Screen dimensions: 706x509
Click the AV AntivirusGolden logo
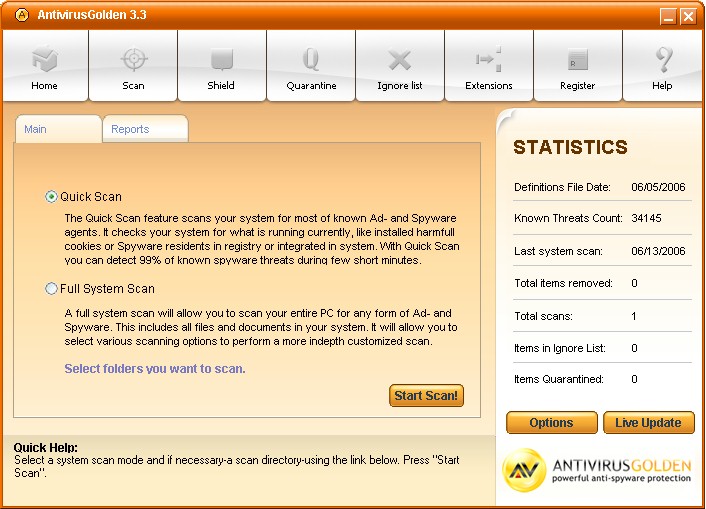click(597, 470)
